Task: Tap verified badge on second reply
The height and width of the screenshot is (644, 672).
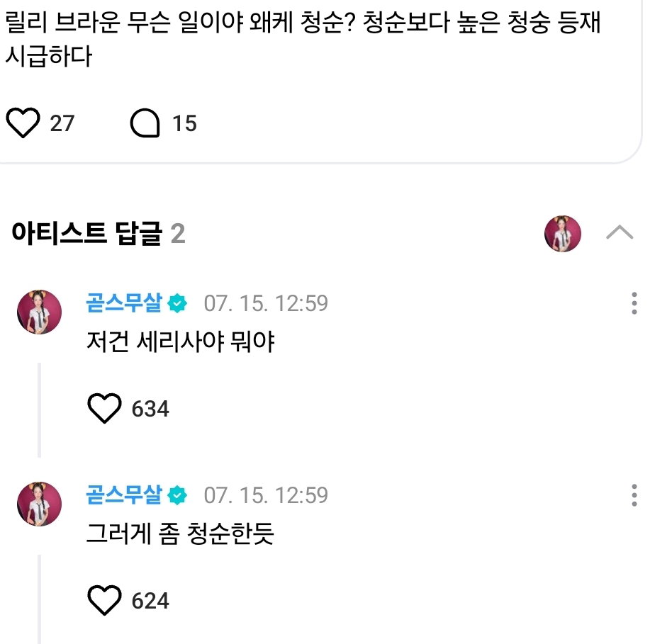Action: click(177, 495)
